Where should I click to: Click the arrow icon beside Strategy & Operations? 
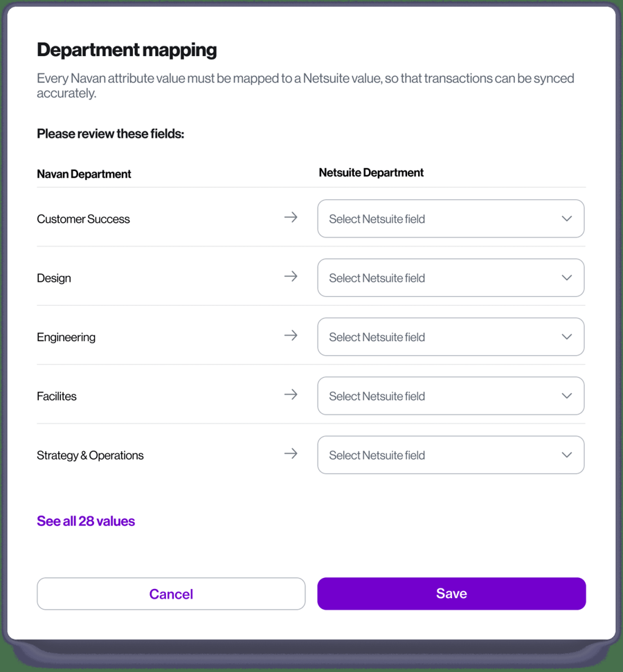click(x=291, y=454)
